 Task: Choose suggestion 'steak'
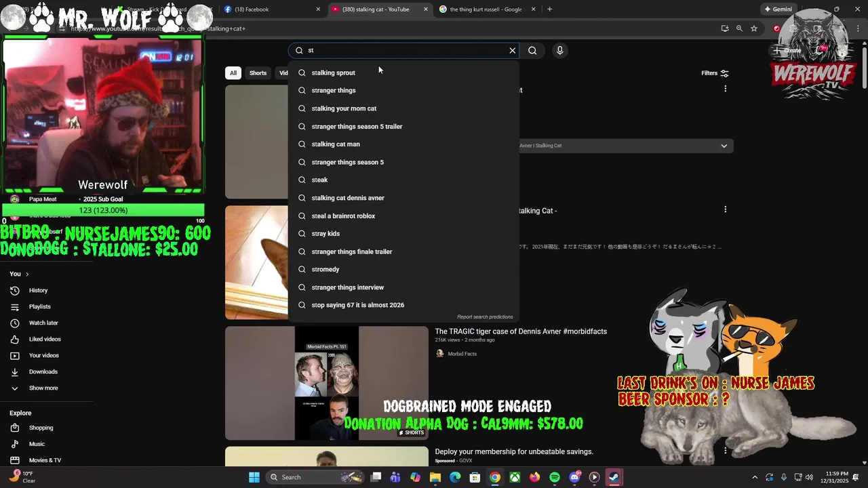[404, 180]
